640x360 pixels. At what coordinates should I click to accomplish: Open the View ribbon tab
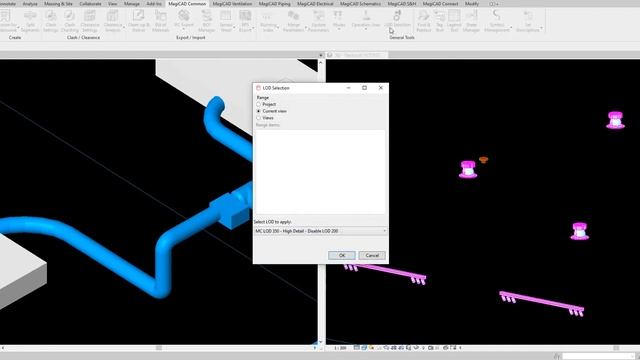112,4
